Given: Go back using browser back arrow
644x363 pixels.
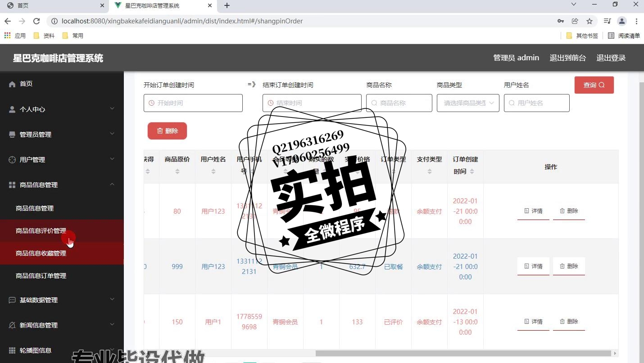Looking at the screenshot, I should (8, 21).
